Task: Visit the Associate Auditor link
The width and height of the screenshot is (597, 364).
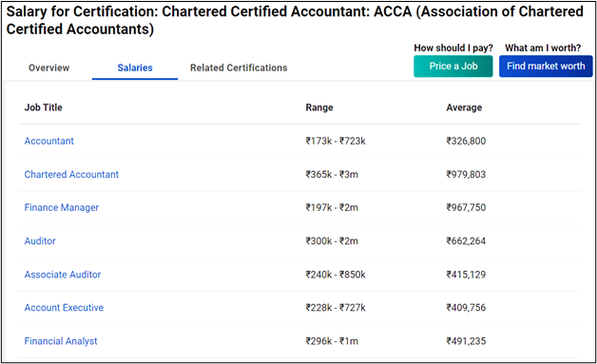Action: coord(63,275)
